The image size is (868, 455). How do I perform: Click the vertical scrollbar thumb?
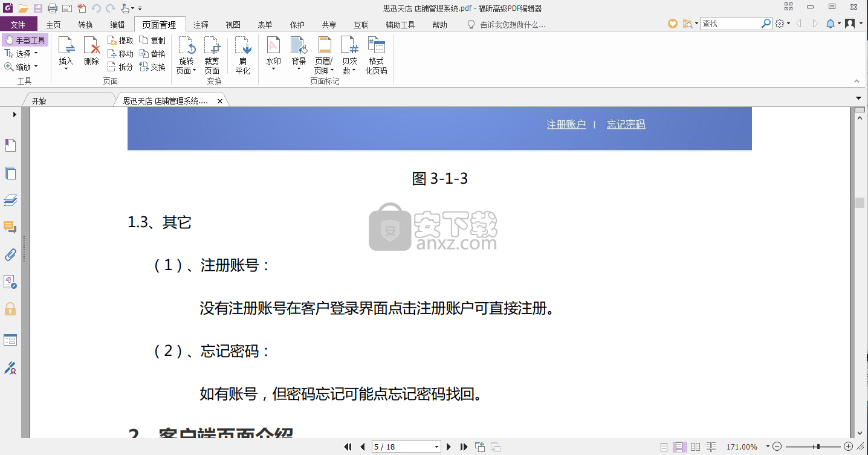(x=860, y=202)
